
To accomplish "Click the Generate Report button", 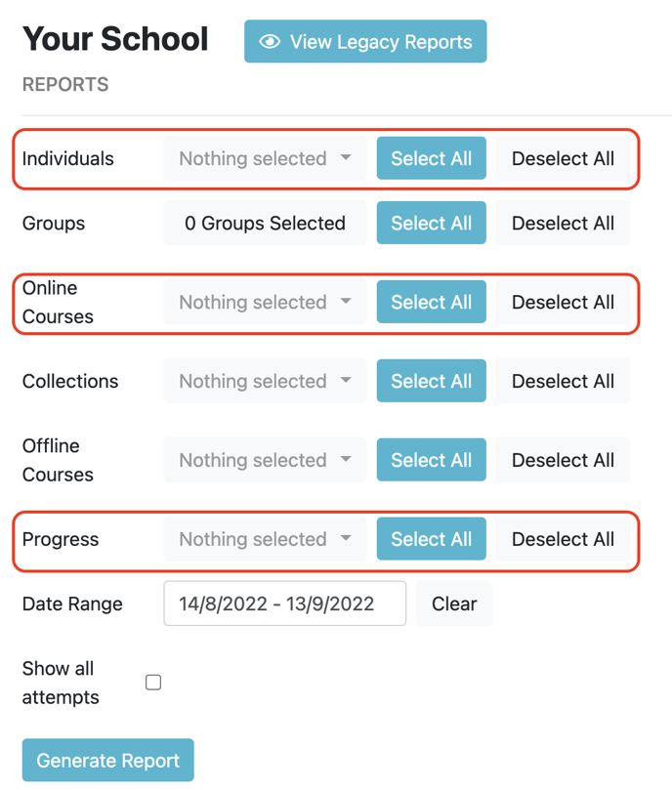I will [x=107, y=760].
